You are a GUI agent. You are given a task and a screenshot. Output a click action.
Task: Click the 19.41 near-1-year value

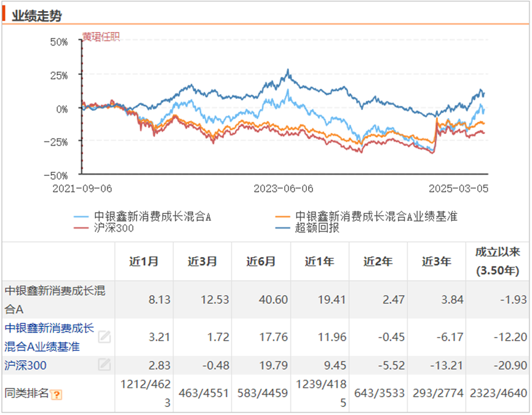[332, 300]
